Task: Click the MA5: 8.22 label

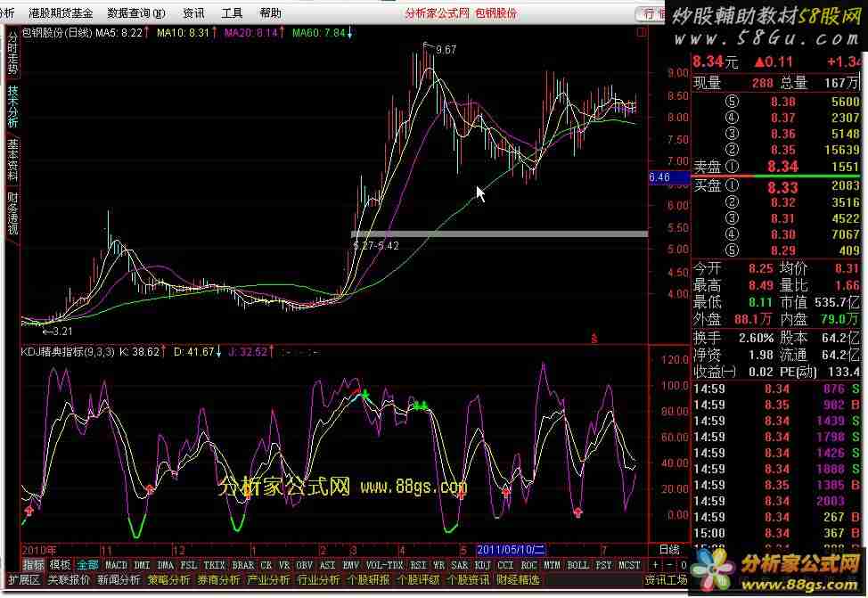Action: tap(119, 33)
